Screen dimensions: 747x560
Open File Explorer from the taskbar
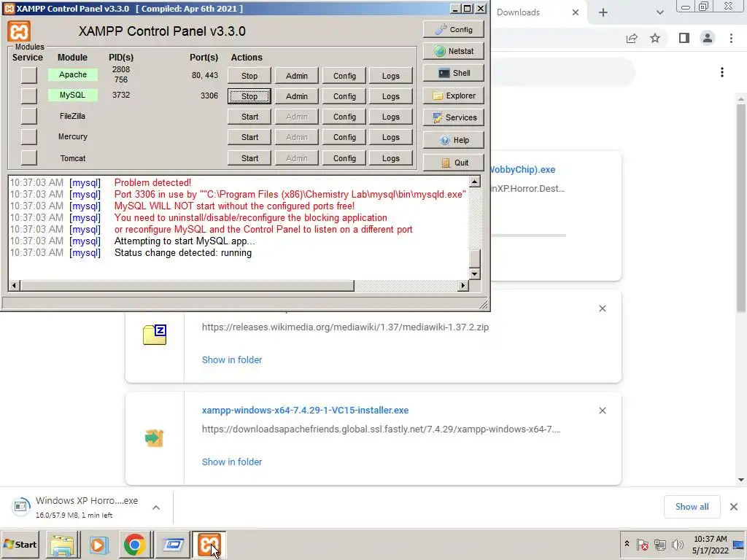click(63, 545)
